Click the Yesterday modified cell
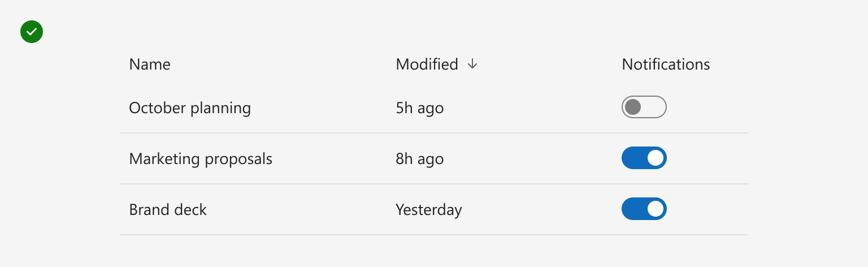Screen dimensions: 868x267 (429, 210)
